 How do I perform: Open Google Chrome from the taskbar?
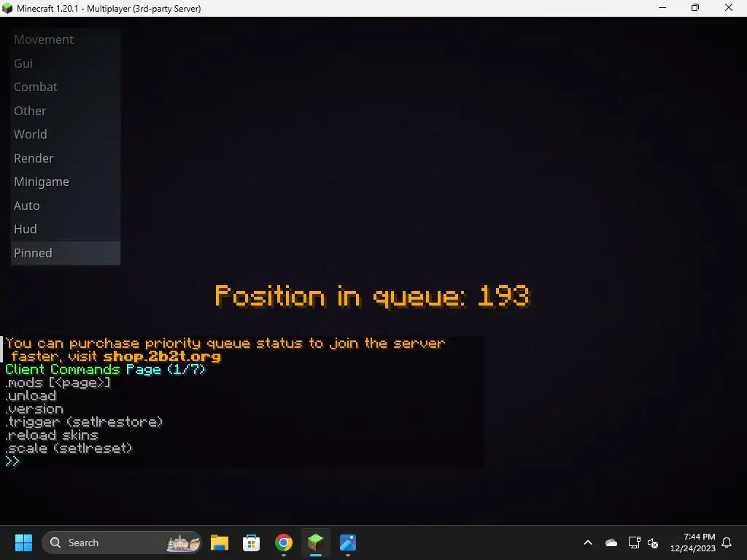point(284,542)
